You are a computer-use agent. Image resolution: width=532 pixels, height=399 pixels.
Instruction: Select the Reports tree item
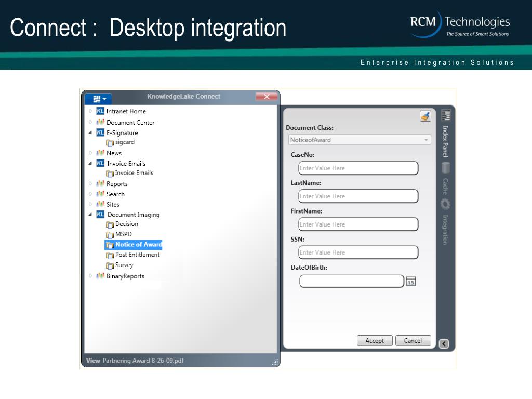tap(117, 184)
